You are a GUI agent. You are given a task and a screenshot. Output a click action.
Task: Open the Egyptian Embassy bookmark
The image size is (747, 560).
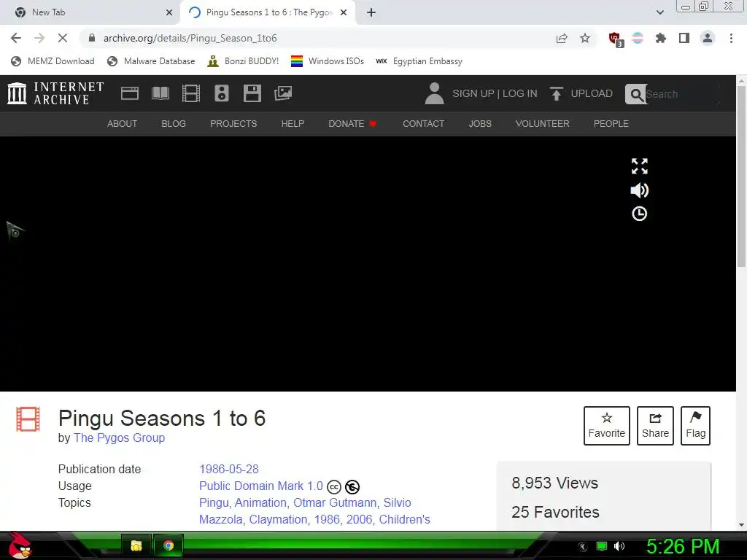(419, 61)
